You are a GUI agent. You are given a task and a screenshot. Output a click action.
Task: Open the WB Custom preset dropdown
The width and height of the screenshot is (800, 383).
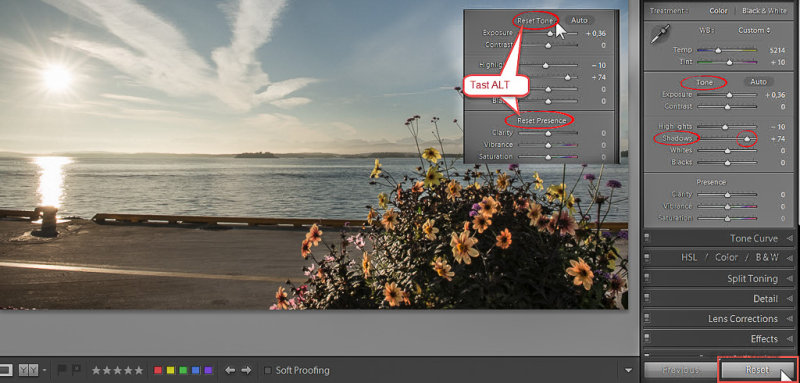[755, 30]
